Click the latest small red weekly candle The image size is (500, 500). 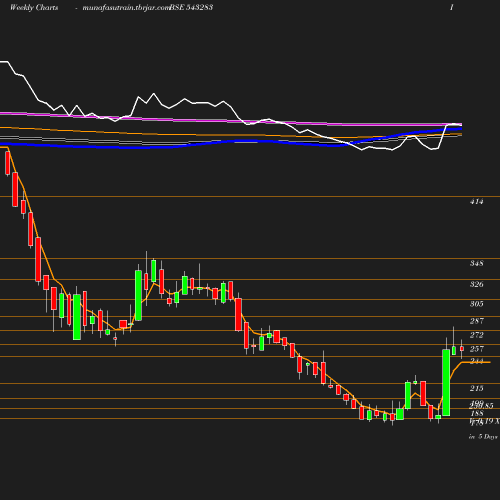click(x=462, y=349)
